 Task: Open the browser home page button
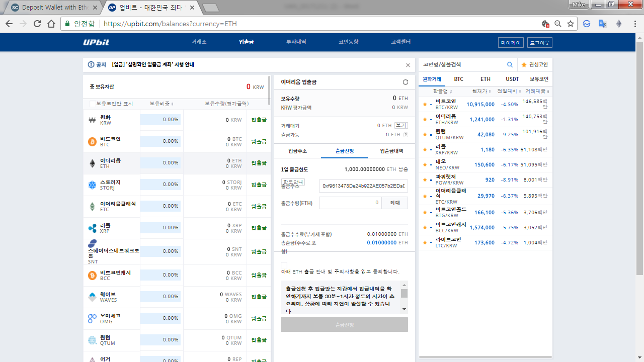51,24
